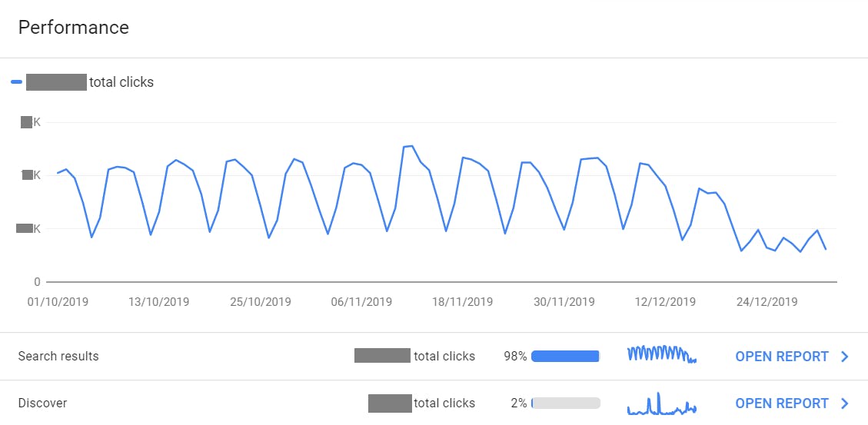Click the chevron arrow in Discover row

(x=845, y=403)
